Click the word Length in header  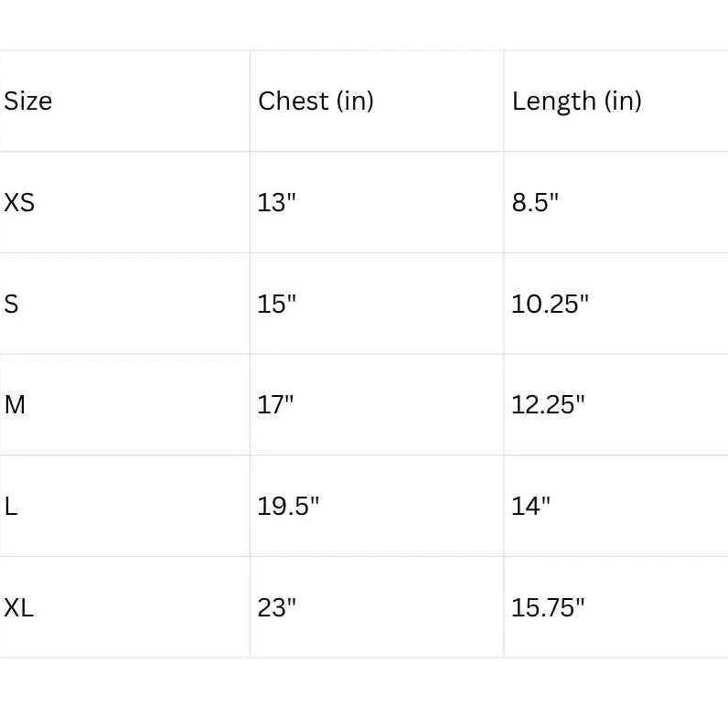click(554, 102)
